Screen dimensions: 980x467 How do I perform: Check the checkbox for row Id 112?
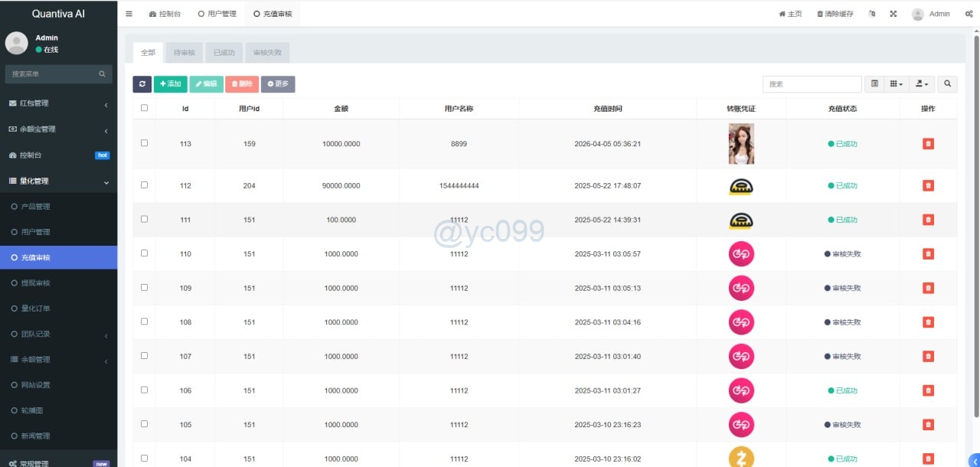pyautogui.click(x=144, y=185)
